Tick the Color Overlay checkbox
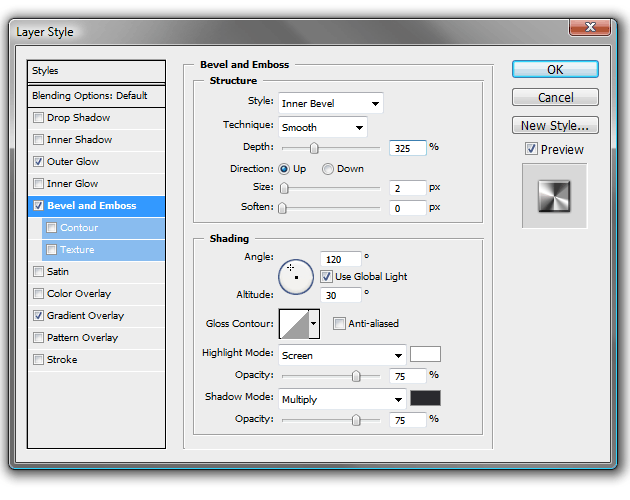Image resolution: width=630 pixels, height=500 pixels. coord(38,293)
